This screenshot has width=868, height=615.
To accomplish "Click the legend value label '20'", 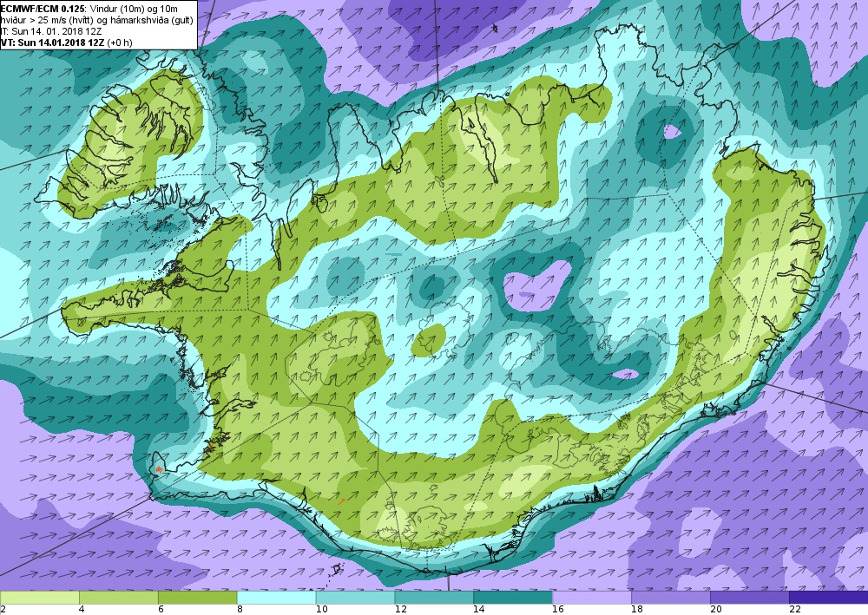I will [x=716, y=610].
